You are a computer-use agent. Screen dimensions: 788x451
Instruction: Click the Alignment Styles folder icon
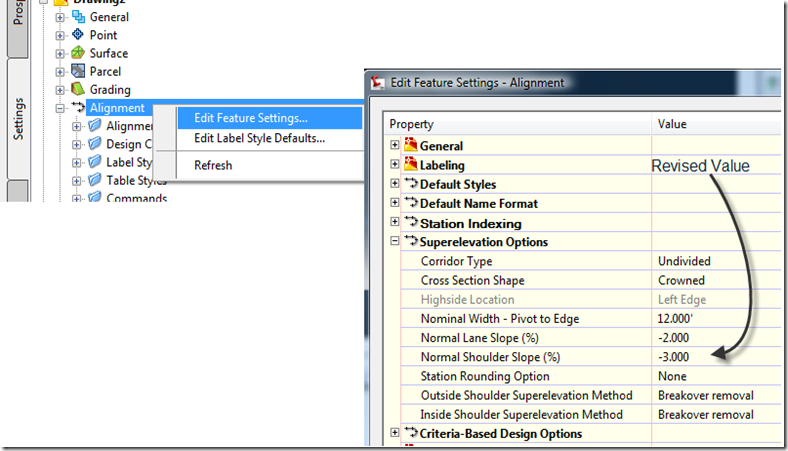pos(94,126)
